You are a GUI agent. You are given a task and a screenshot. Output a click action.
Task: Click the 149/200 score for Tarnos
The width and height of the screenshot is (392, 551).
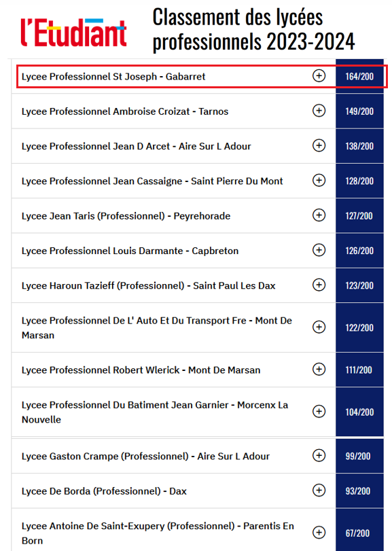click(359, 111)
